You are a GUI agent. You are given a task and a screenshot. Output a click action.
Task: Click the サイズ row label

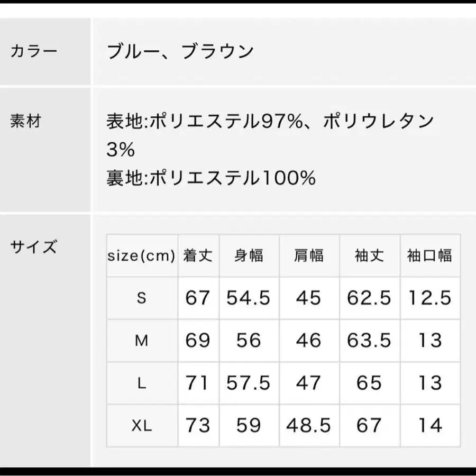33,246
